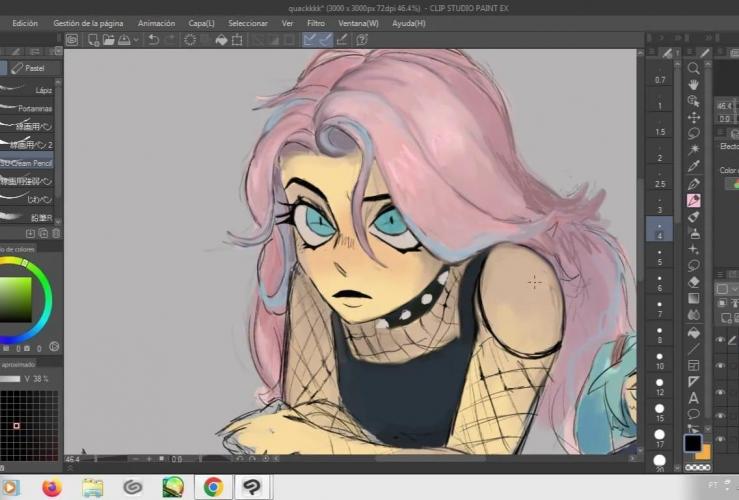Toggle visibility eye of the top layer
The height and width of the screenshot is (500, 739).
pyautogui.click(x=720, y=340)
